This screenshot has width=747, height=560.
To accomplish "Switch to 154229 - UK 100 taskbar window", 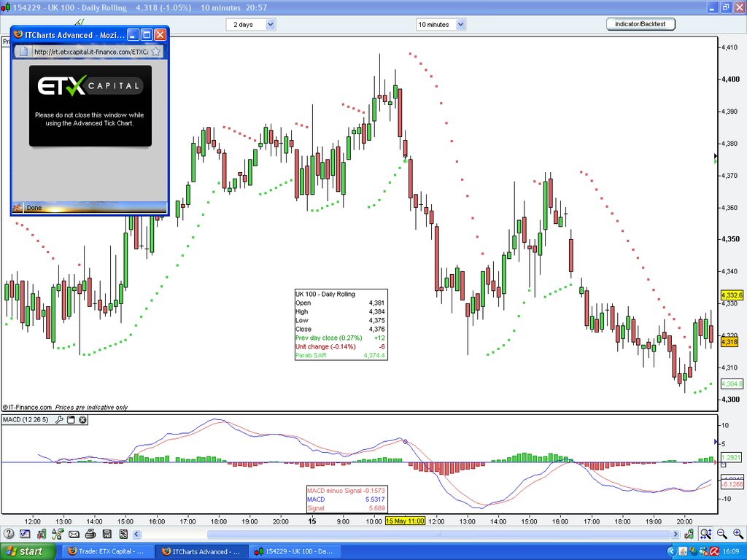I will [294, 551].
